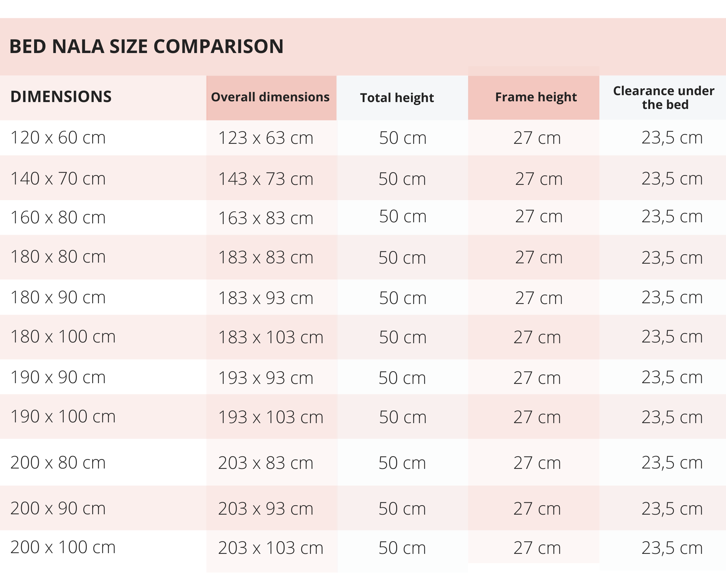Click the '183 x 83 cm' overall cell
This screenshot has width=726, height=588.
click(x=265, y=257)
